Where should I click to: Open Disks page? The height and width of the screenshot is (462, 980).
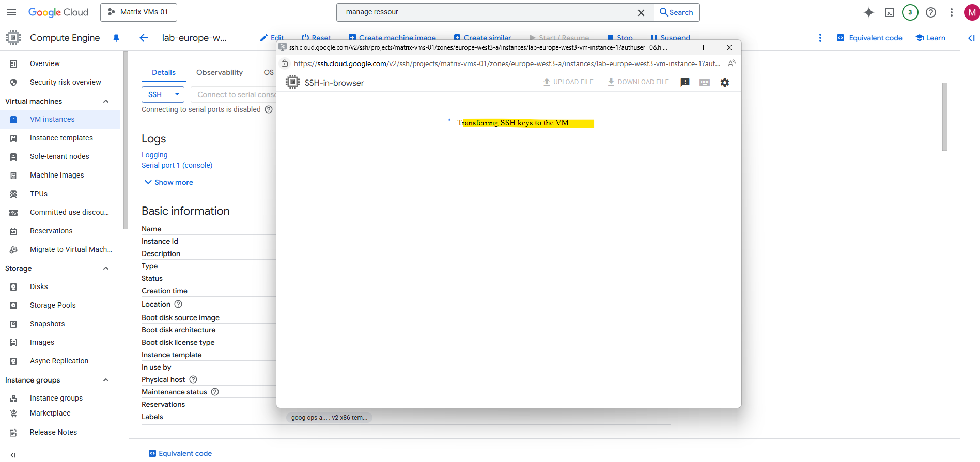click(39, 286)
